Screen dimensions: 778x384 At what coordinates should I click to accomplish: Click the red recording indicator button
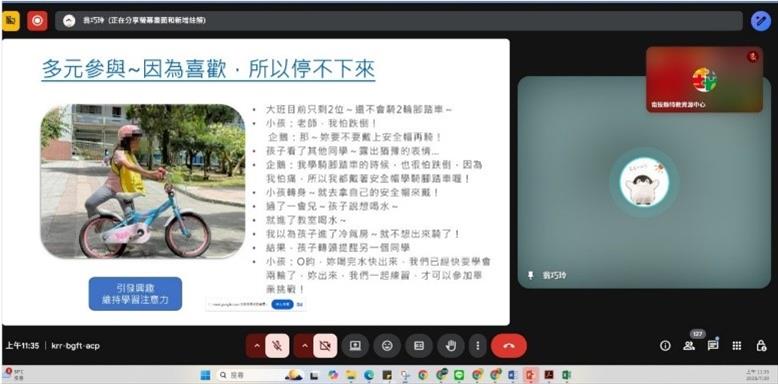[37, 21]
